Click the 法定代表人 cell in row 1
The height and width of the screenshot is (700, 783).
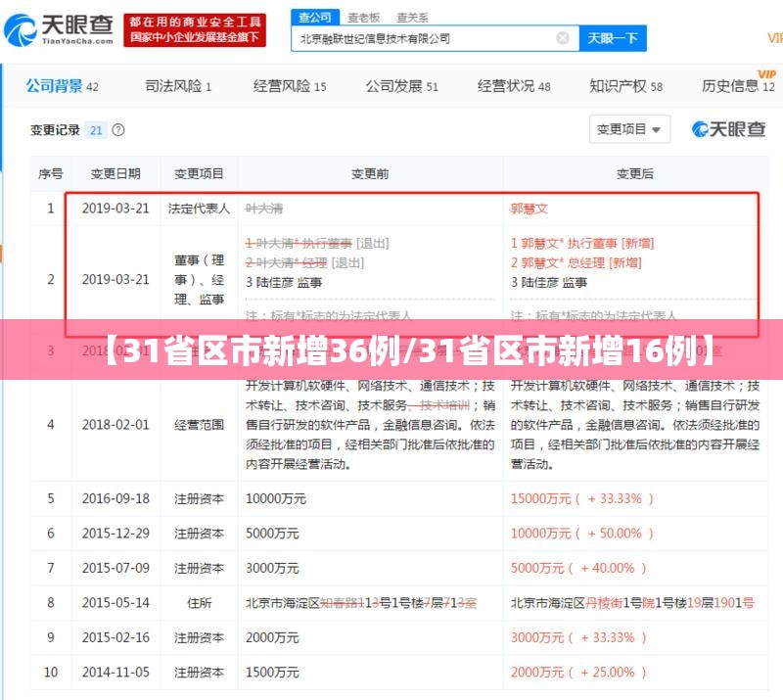click(x=199, y=209)
